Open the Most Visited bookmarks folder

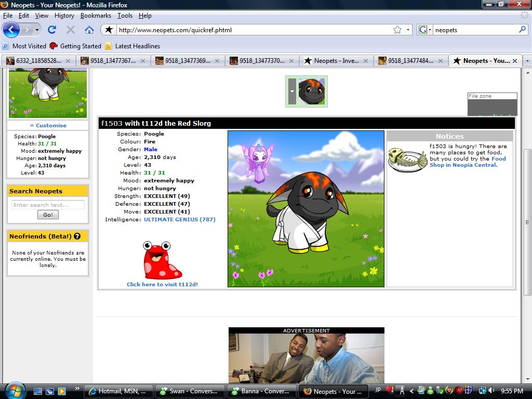point(24,46)
